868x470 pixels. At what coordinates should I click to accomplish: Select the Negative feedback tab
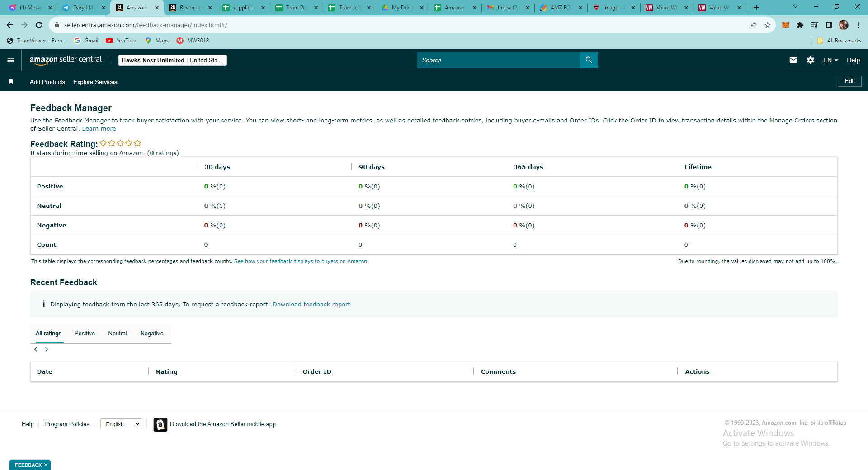click(152, 334)
